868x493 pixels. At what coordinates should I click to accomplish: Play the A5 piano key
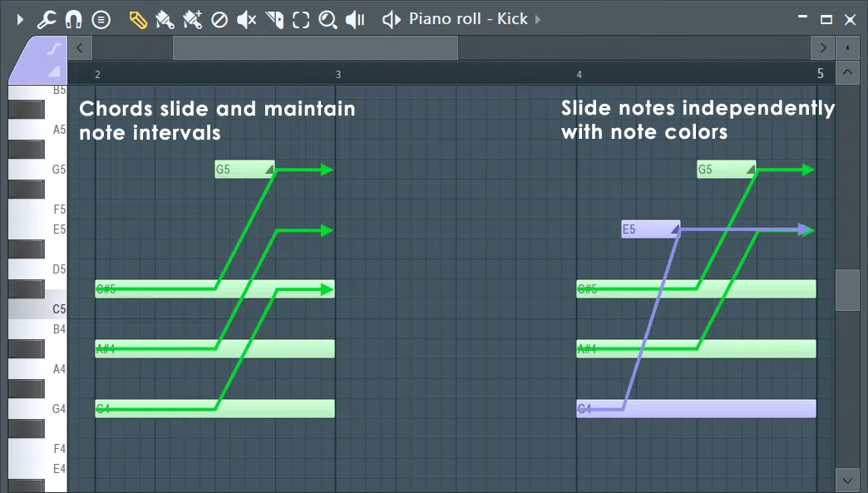click(x=37, y=130)
